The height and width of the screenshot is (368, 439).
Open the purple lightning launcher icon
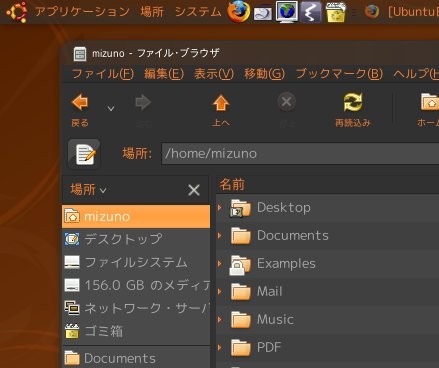(x=310, y=12)
